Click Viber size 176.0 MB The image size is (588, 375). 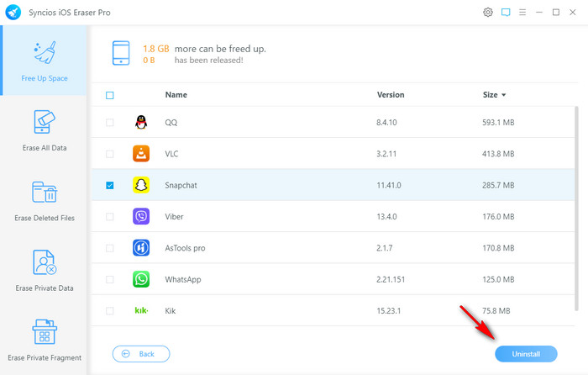click(x=498, y=217)
